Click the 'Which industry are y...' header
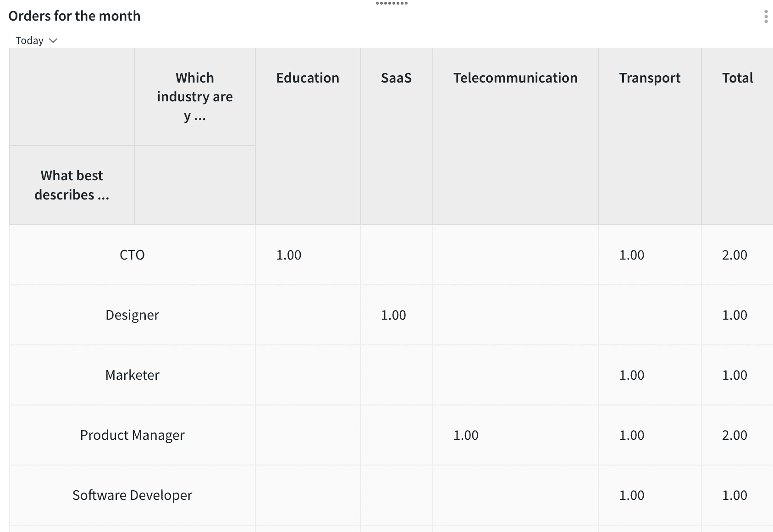The width and height of the screenshot is (773, 532). [x=194, y=97]
